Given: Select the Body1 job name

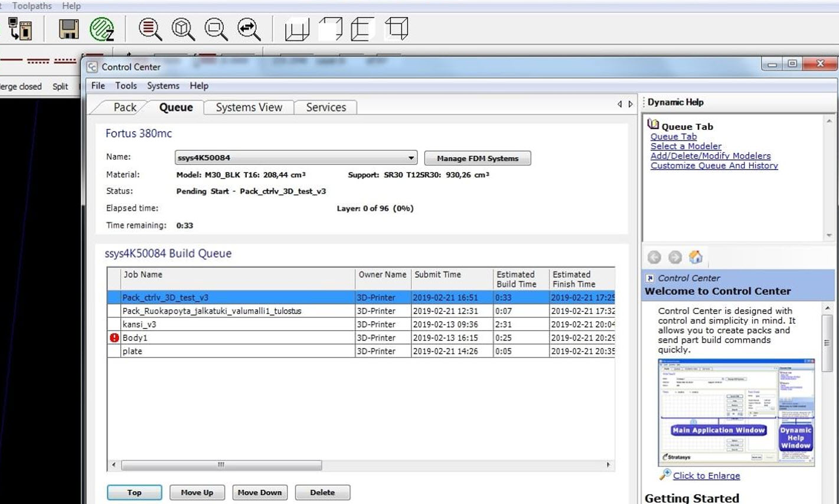Looking at the screenshot, I should [135, 338].
